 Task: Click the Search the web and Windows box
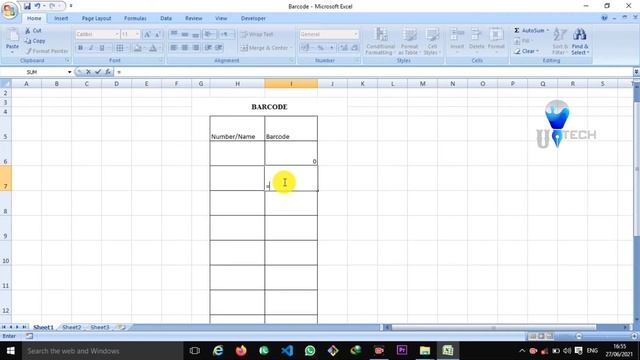click(x=102, y=351)
